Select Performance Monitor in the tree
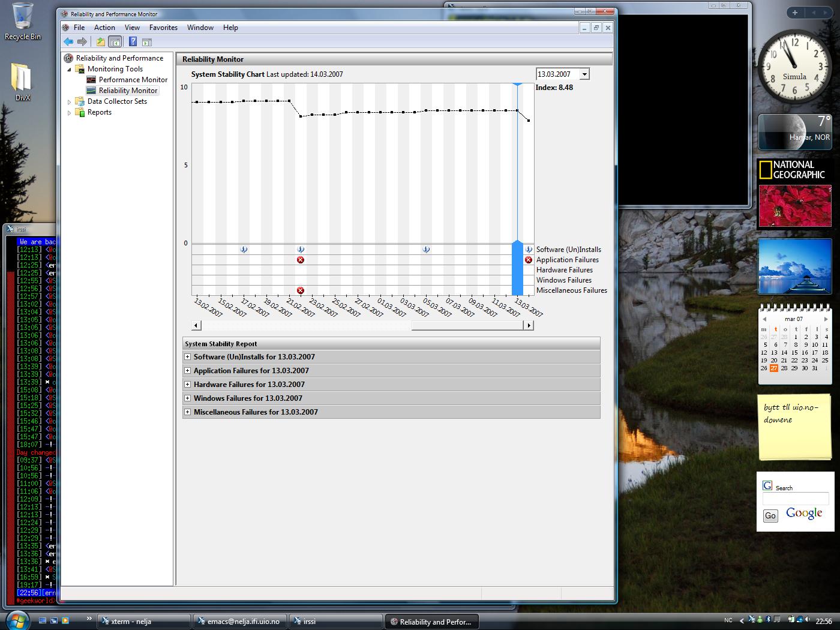Image resolution: width=840 pixels, height=630 pixels. 133,80
